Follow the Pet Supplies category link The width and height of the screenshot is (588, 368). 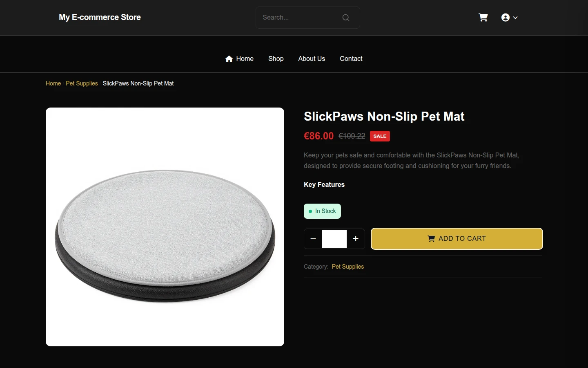point(348,267)
